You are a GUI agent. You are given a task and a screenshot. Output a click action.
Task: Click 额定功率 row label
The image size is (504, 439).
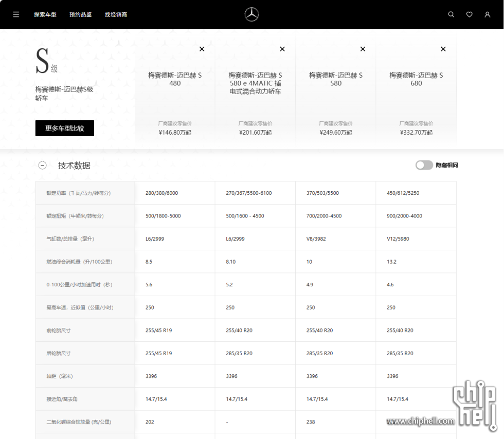[78, 193]
